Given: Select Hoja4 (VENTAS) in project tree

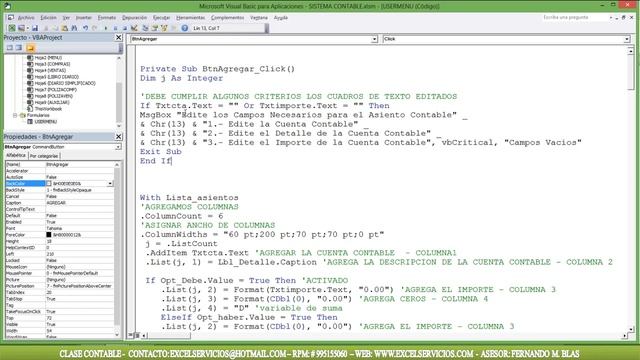Looking at the screenshot, I should 50,71.
